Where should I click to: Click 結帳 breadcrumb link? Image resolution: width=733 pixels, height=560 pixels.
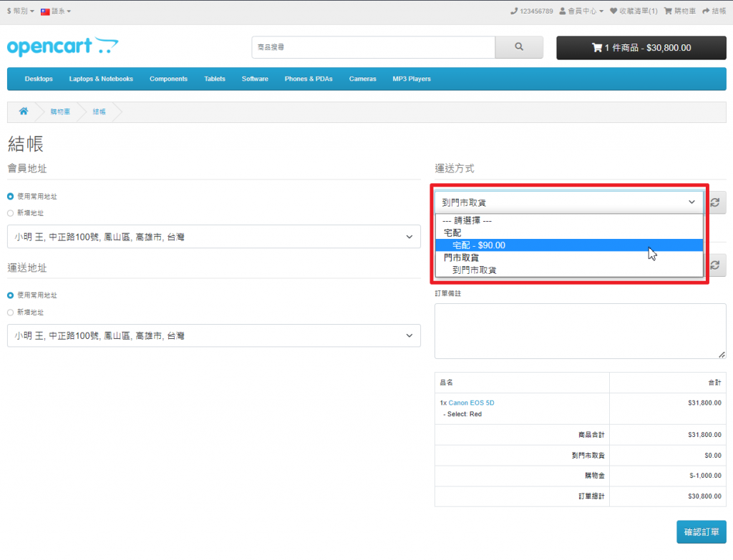click(x=99, y=112)
